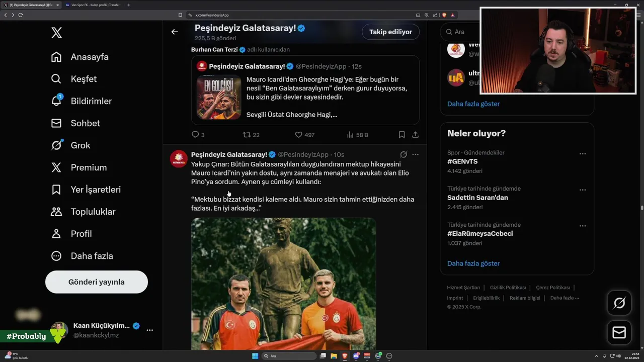Viewport: 644px width, 362px height.
Task: Open Hizmet Şartları footer link
Action: point(463,288)
